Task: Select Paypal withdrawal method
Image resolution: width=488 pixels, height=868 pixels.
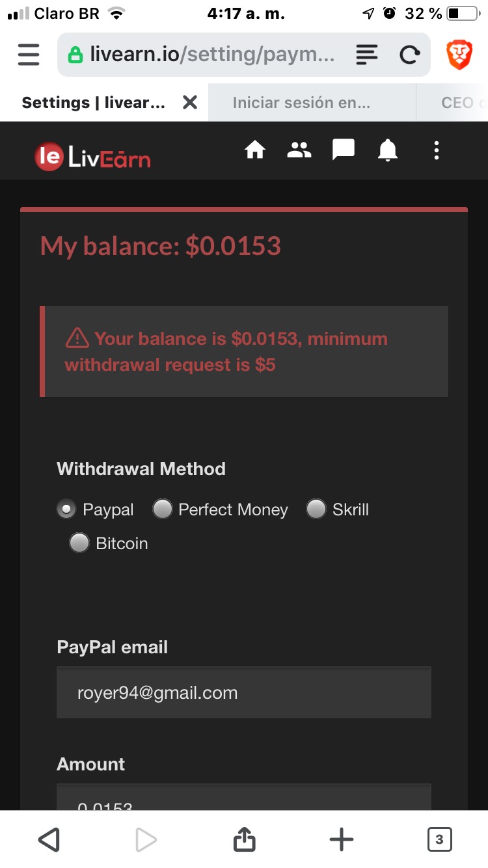Action: (x=66, y=509)
